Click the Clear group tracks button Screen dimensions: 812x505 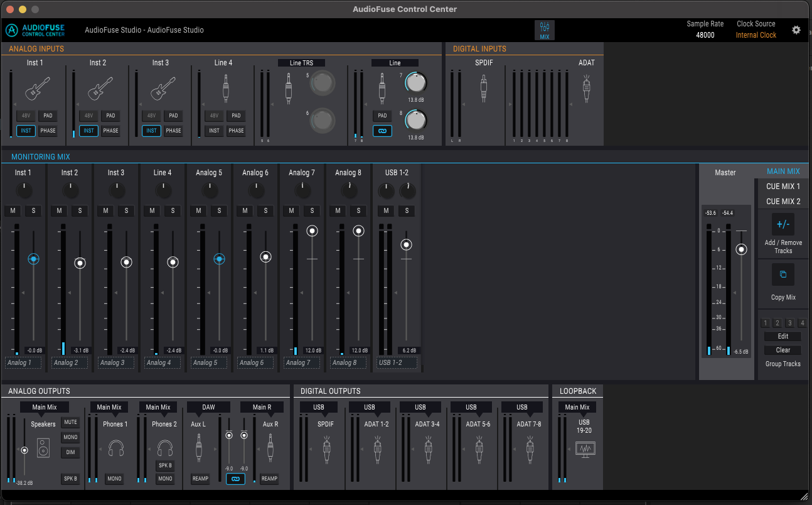pyautogui.click(x=783, y=350)
